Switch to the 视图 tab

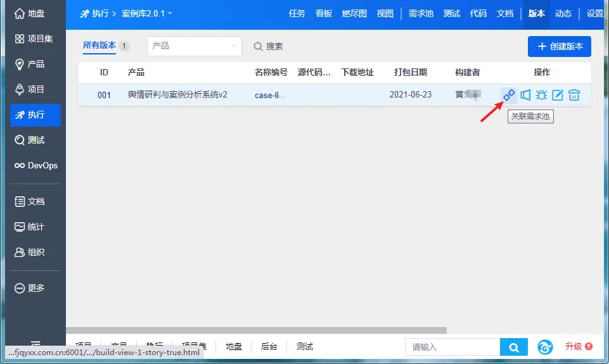(385, 13)
